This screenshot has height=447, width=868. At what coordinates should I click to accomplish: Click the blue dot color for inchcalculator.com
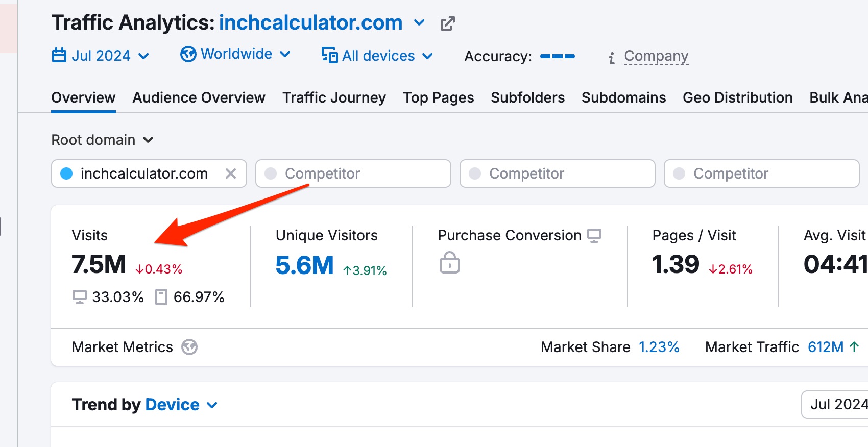click(66, 173)
